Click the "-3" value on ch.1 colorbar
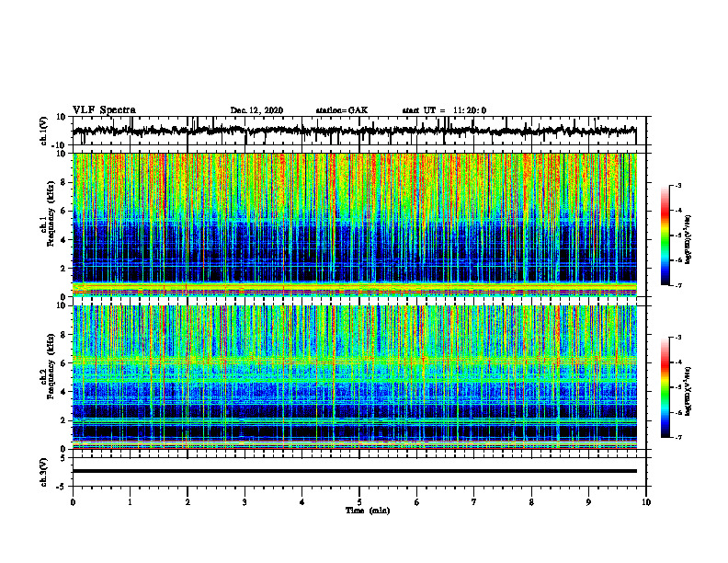The image size is (728, 563). (677, 186)
